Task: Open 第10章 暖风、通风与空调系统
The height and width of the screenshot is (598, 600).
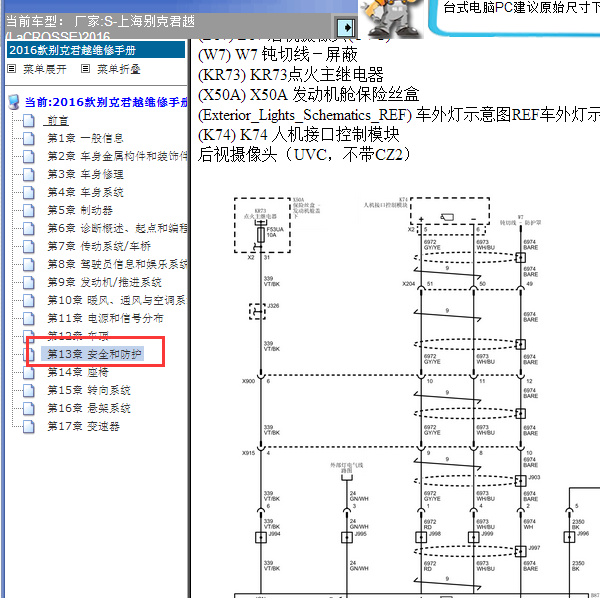Action: click(116, 300)
